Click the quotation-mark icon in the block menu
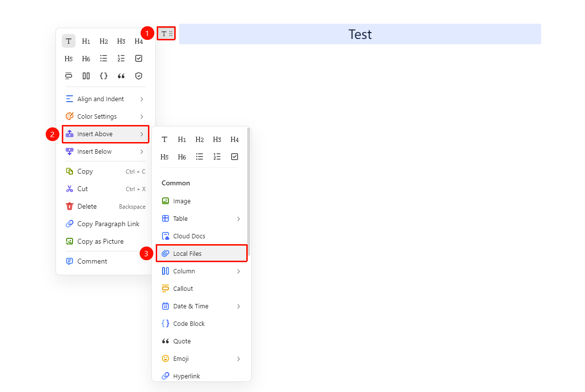 tap(121, 76)
